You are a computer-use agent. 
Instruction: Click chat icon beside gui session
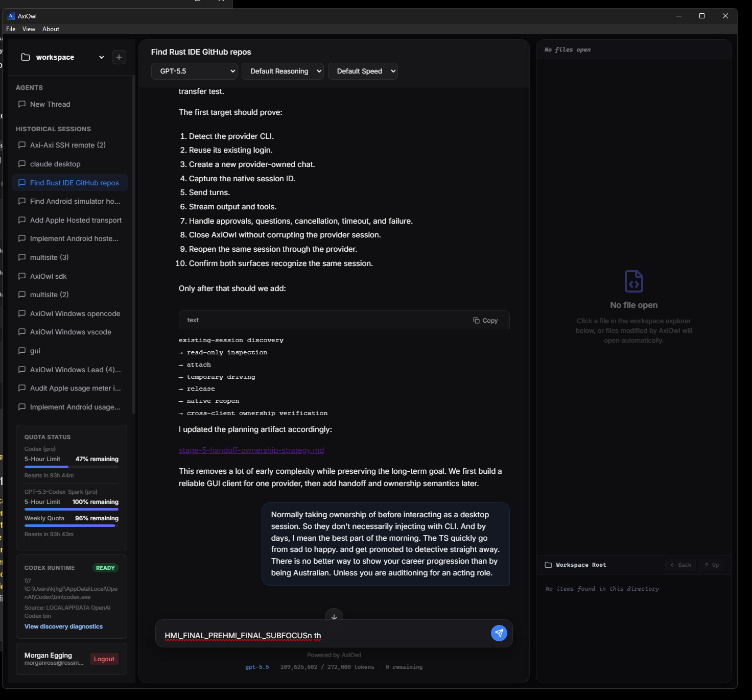tap(22, 351)
